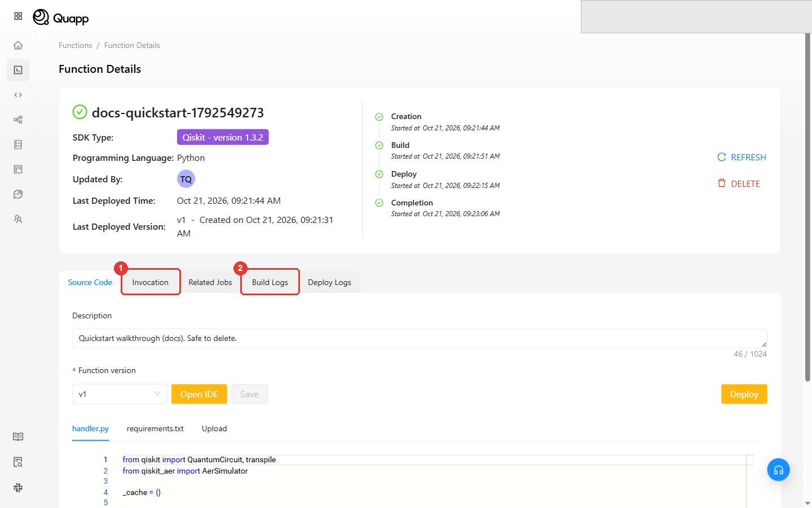Click the '46 / 1024' character counter
812x508 pixels.
[x=750, y=354]
